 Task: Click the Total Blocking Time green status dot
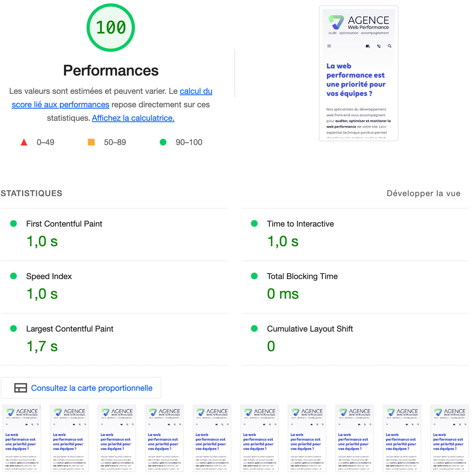[255, 276]
